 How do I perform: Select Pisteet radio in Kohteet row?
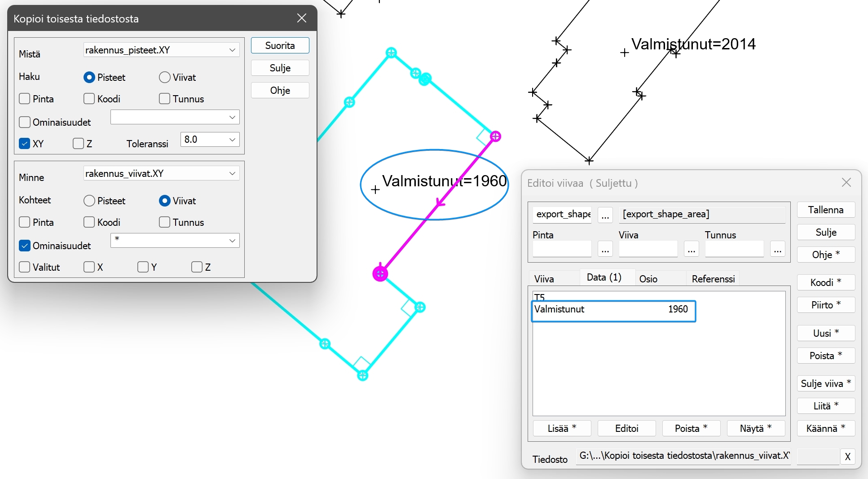tap(89, 201)
